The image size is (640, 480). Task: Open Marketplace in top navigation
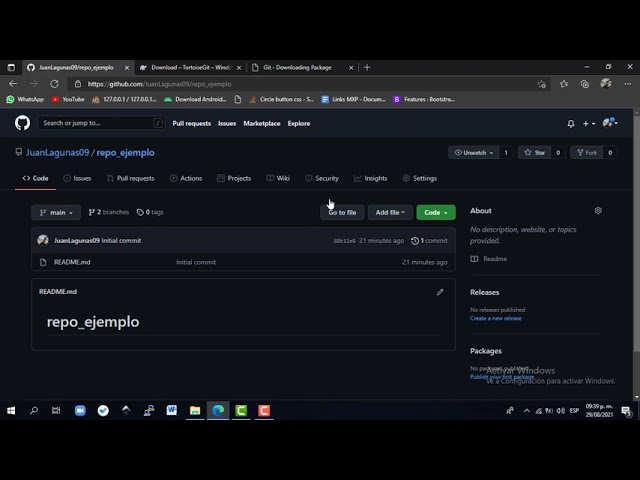[262, 123]
